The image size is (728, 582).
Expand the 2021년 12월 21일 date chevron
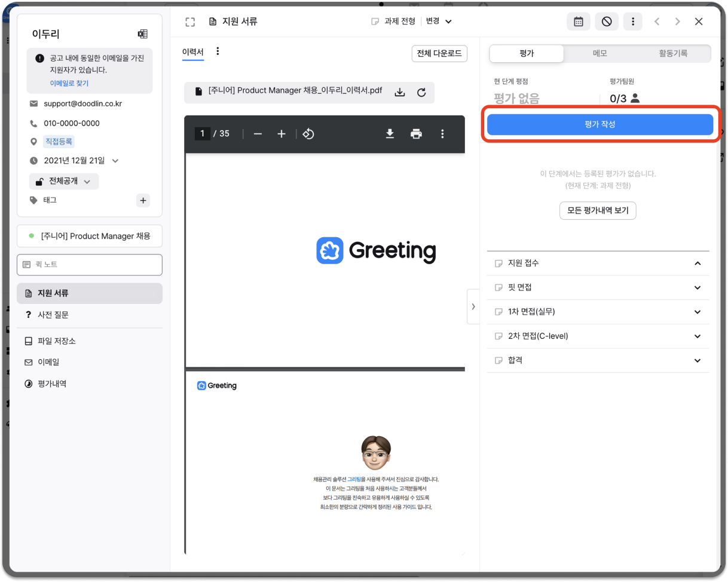(x=115, y=161)
